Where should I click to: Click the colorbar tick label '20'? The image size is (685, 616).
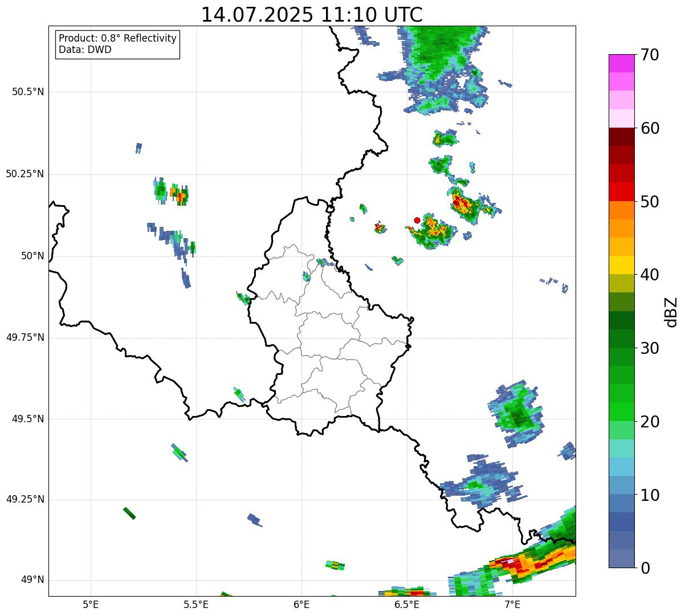click(650, 422)
